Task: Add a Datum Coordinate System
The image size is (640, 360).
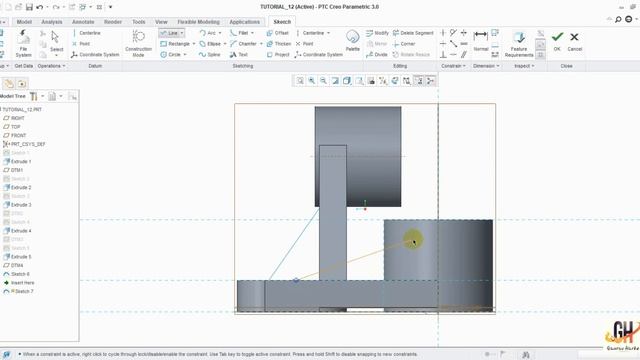Action: 95,54
